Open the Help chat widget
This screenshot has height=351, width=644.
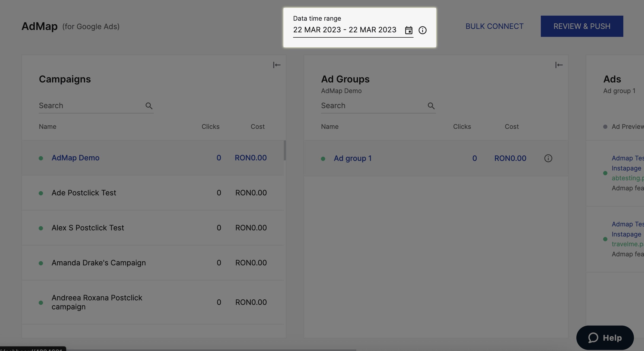[x=605, y=337]
